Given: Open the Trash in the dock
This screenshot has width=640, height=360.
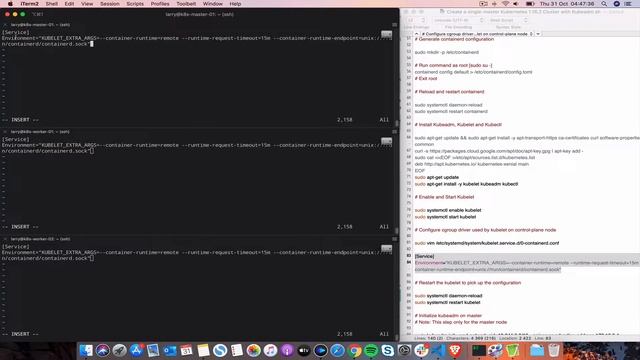Looking at the screenshot, I should coord(553,350).
